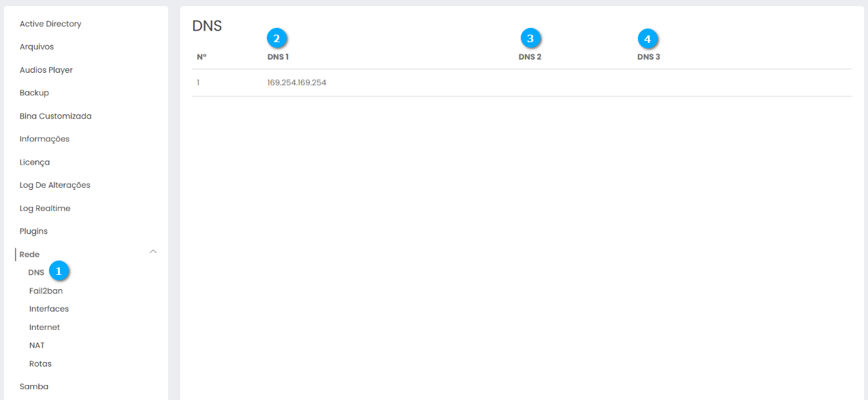Image resolution: width=868 pixels, height=400 pixels.
Task: Go to Arquivos in the sidebar
Action: coord(37,47)
